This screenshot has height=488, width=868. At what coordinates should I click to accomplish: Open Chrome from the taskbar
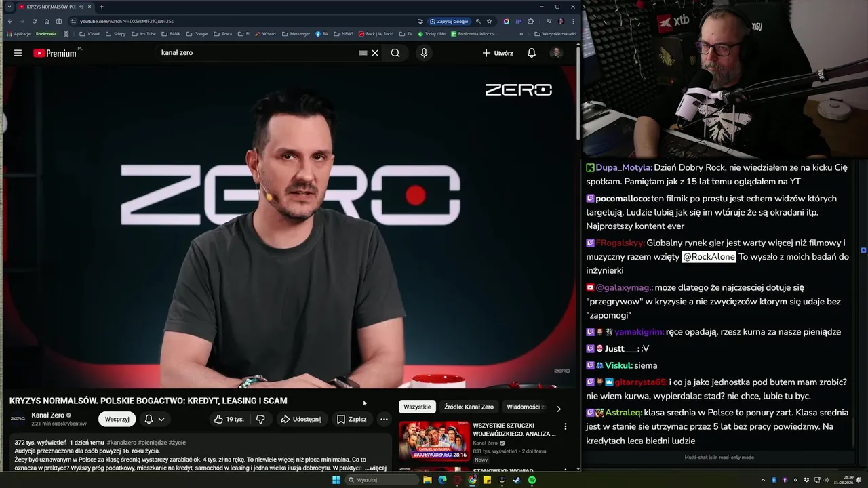(472, 480)
